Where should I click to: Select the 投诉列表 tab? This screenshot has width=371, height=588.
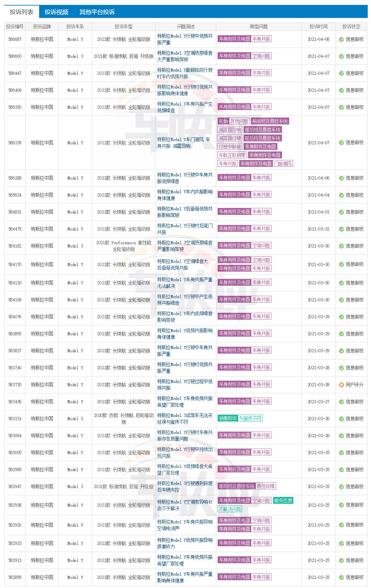(x=22, y=12)
